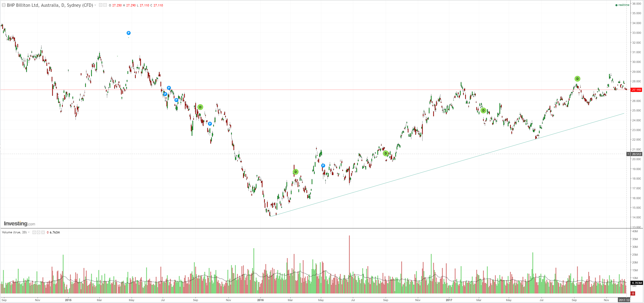
Task: Click green D marker near March 2017
Action: 483,111
